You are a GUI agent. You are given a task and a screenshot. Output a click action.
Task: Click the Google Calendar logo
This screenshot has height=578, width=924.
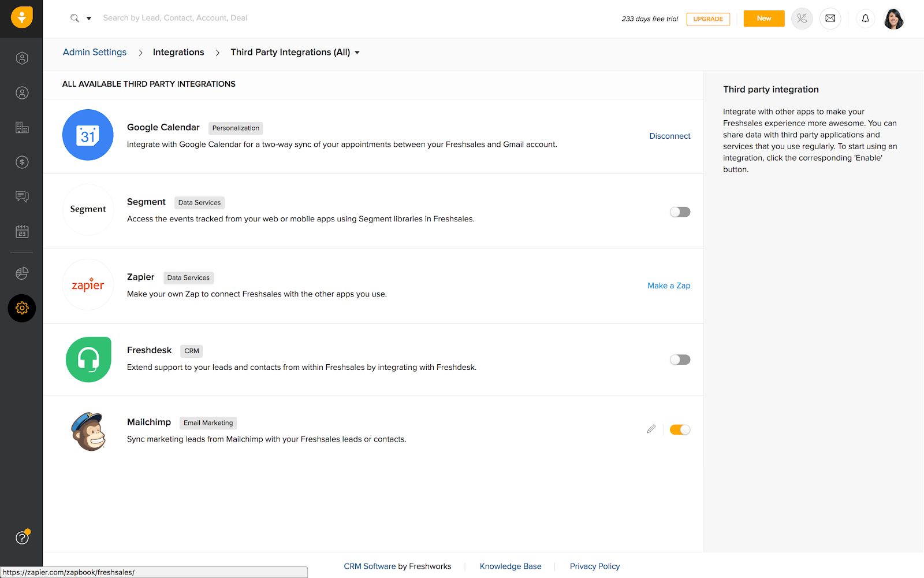(x=88, y=135)
